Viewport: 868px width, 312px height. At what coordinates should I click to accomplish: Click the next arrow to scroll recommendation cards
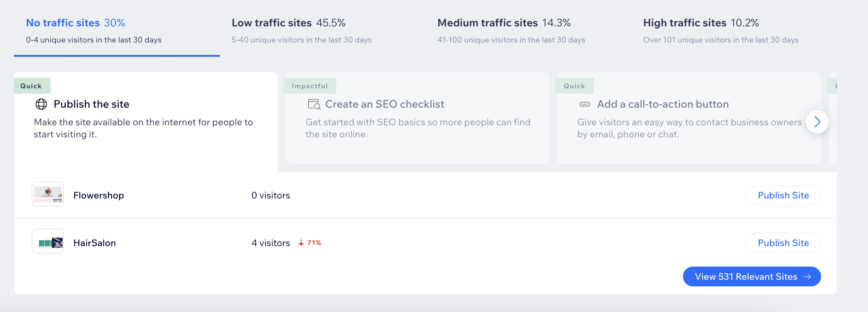[817, 122]
